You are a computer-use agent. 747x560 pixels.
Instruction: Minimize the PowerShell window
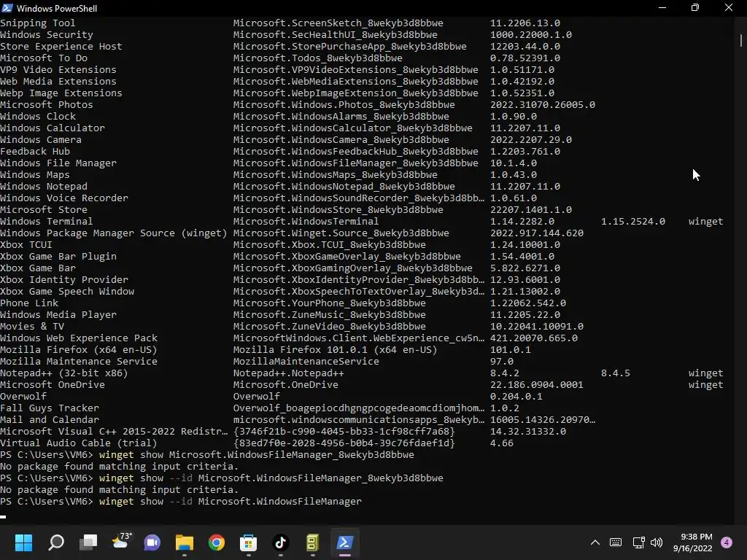tap(662, 7)
